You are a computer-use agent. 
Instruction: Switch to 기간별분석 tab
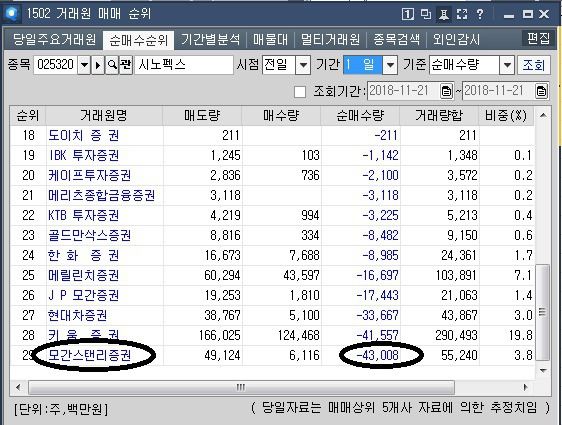[x=210, y=39]
